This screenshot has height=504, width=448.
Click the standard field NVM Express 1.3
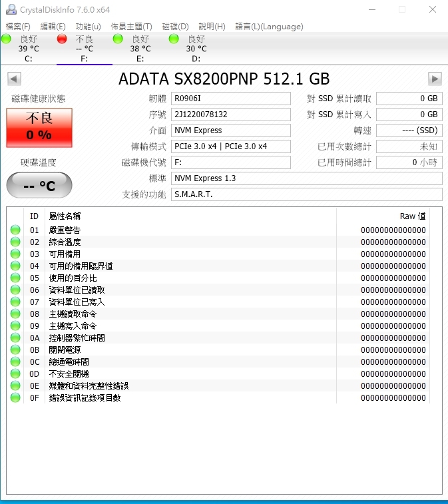307,178
